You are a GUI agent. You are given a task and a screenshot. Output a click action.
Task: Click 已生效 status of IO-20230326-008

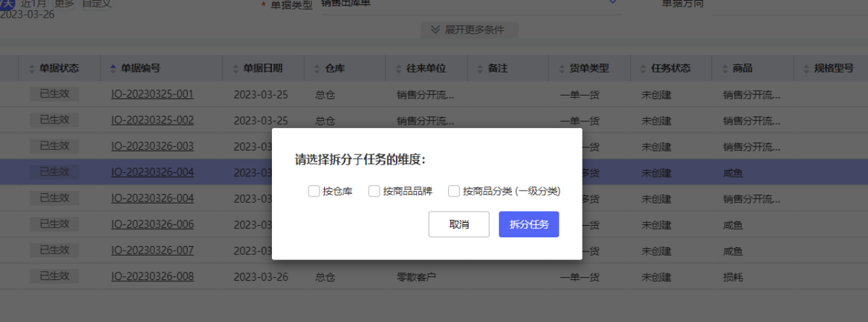click(54, 277)
